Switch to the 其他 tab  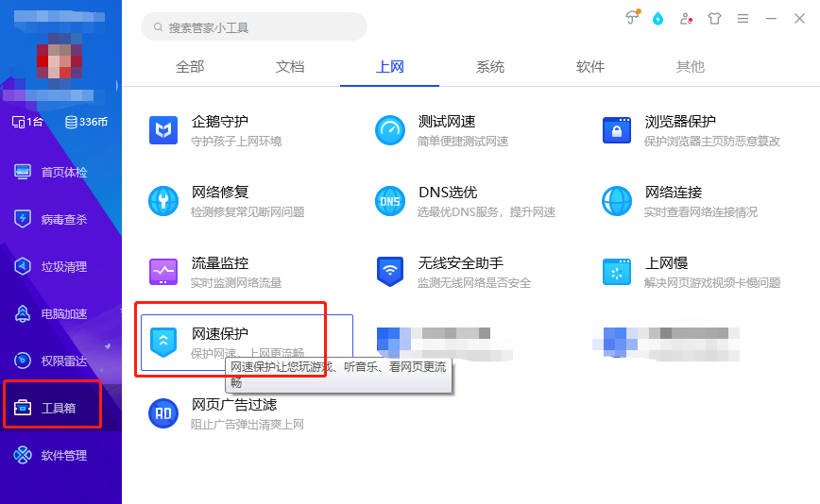point(691,67)
